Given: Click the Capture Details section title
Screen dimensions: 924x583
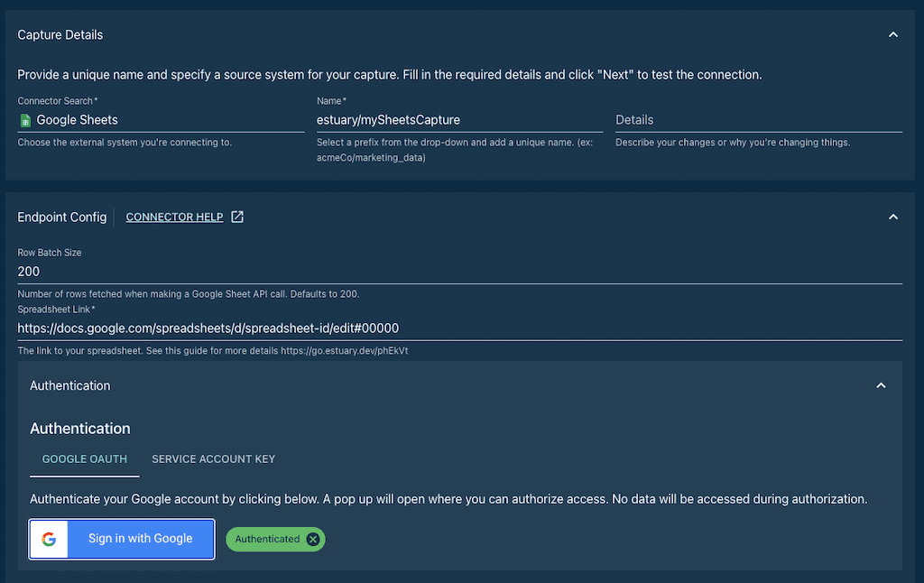Looking at the screenshot, I should click(x=60, y=35).
